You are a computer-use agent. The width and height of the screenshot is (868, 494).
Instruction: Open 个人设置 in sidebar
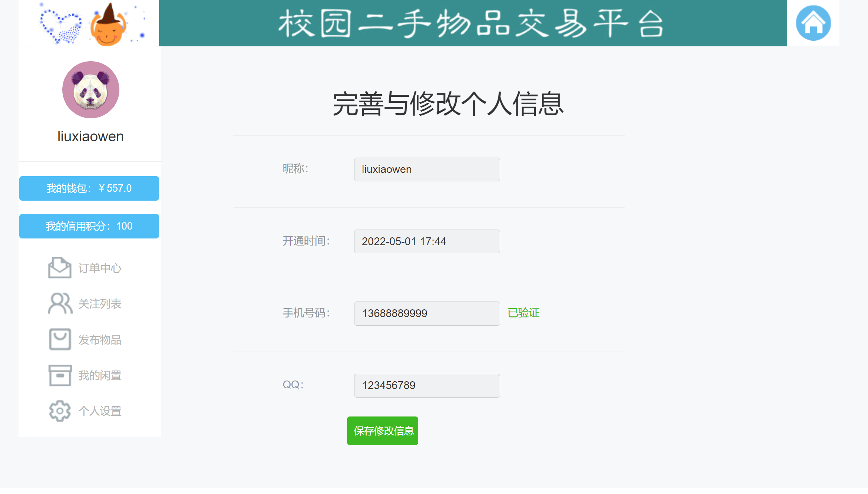(x=100, y=411)
